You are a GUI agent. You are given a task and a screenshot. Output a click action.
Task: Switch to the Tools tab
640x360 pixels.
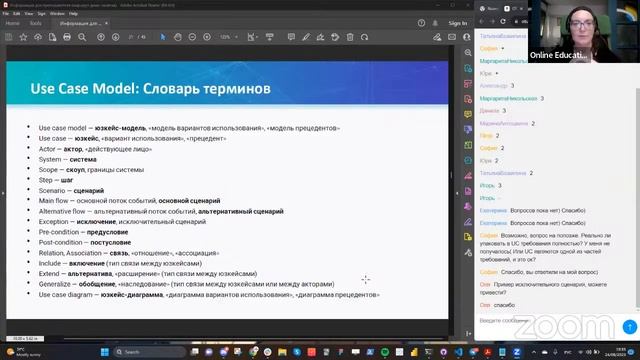tap(36, 23)
